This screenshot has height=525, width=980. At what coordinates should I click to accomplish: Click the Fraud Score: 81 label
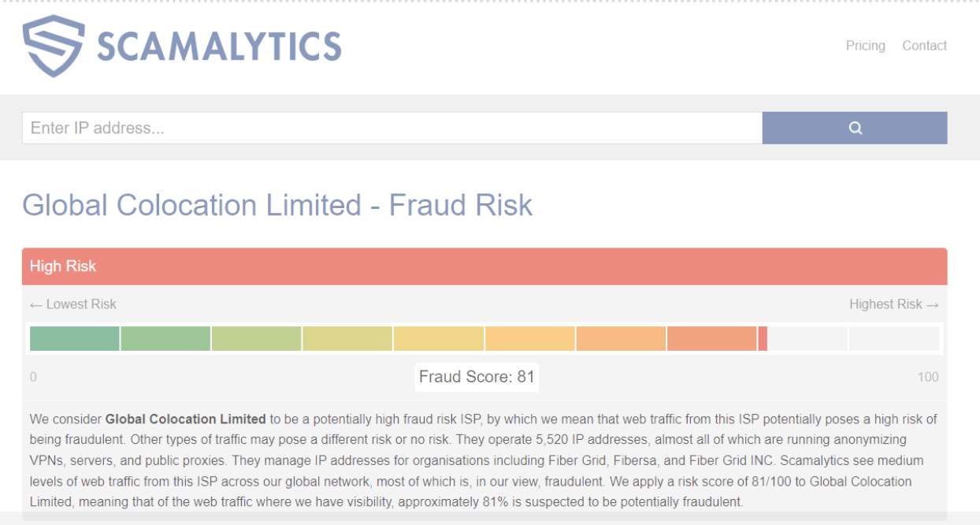(477, 377)
